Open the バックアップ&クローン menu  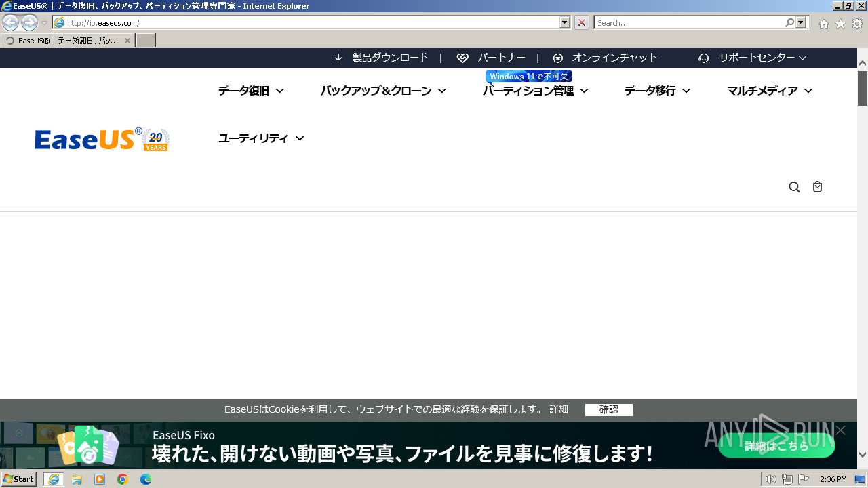[x=383, y=91]
